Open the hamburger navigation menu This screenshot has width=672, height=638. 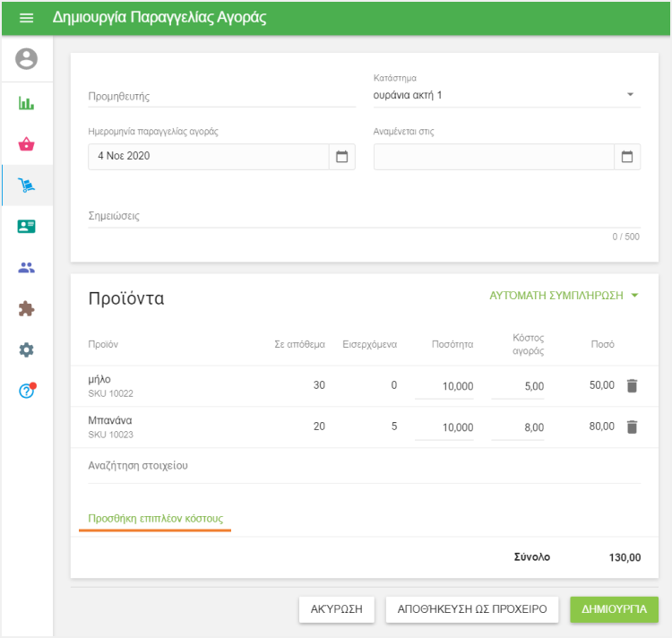coord(27,18)
